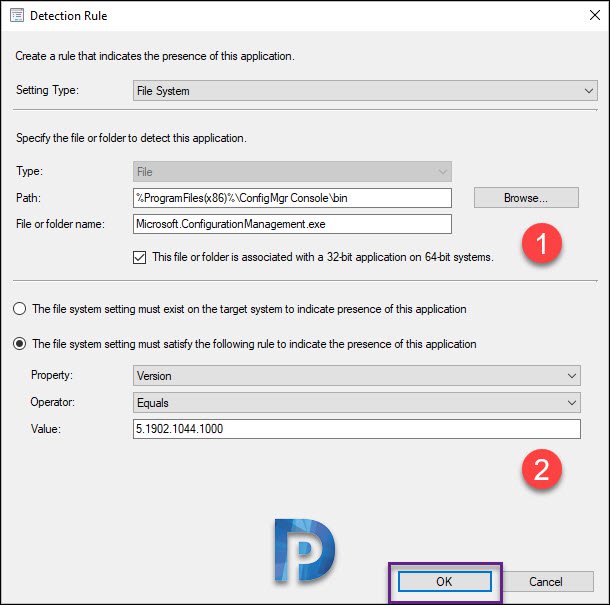610x605 pixels.
Task: Click the 'Path:' label
Action: [x=28, y=198]
